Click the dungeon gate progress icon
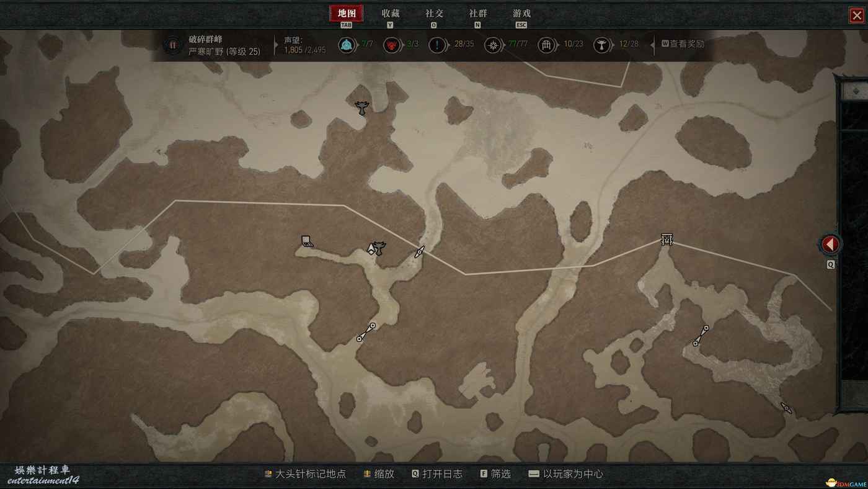The image size is (868, 489). [546, 45]
